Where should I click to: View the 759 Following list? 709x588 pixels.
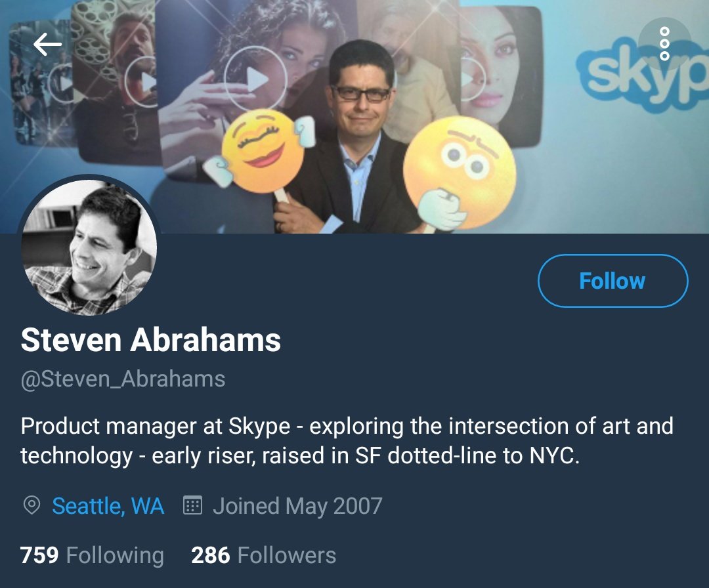(x=92, y=555)
